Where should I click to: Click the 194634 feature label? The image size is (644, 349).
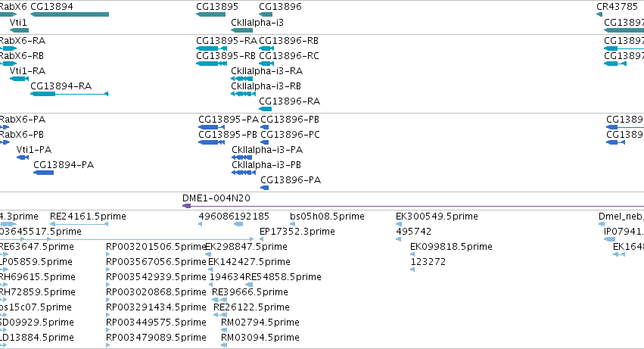(x=227, y=276)
